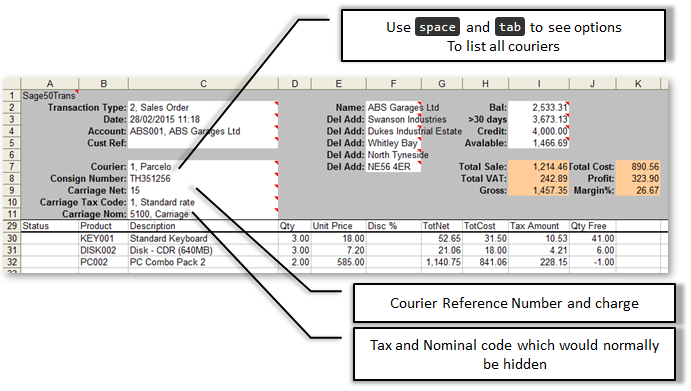Click the Transaction Type label
Viewport: 691px width, 391px height.
87,108
